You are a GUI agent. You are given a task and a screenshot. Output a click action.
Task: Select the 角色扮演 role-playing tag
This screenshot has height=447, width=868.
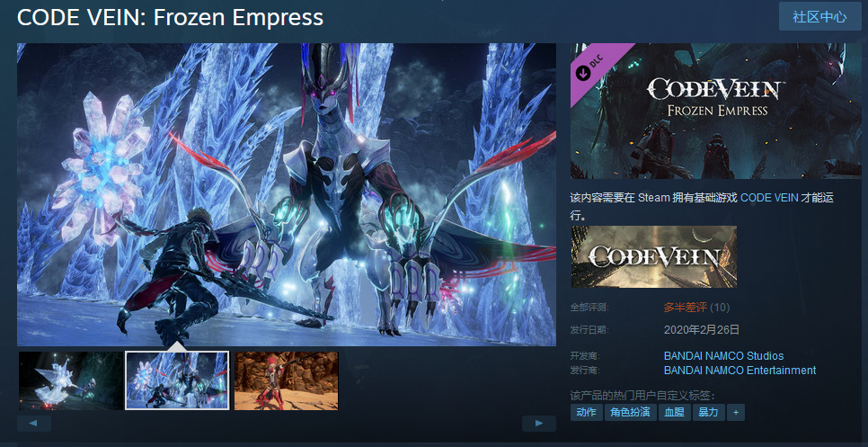tap(631, 413)
